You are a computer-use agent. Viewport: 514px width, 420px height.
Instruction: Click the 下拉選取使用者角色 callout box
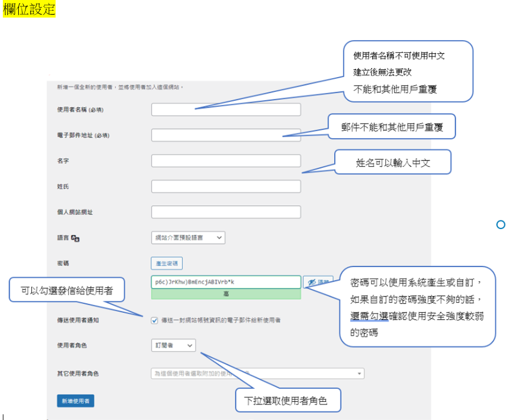click(288, 400)
